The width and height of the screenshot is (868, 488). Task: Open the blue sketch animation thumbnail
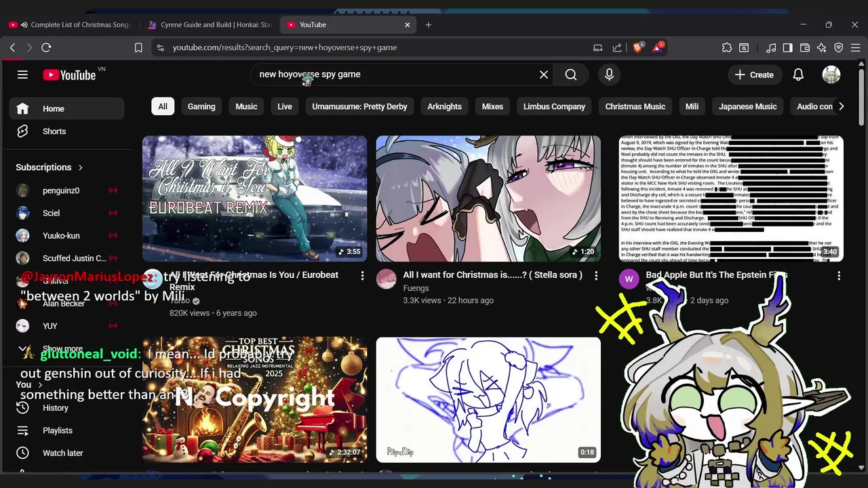488,400
